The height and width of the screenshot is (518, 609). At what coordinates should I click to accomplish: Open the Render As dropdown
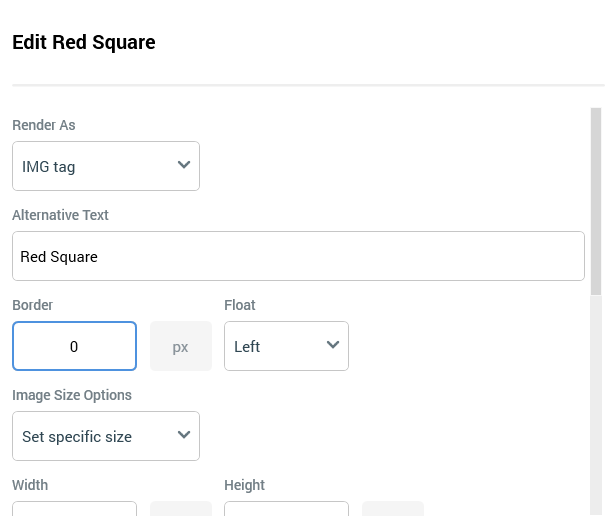tap(105, 166)
